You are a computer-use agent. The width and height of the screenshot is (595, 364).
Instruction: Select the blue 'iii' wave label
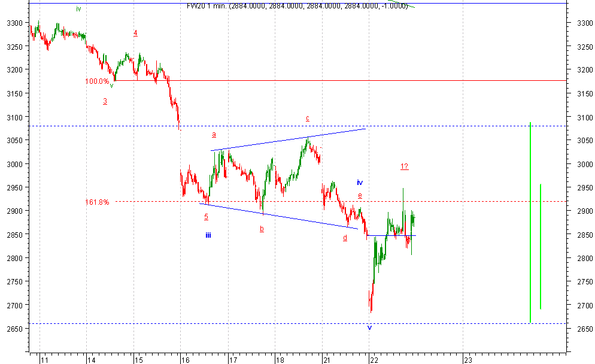tap(208, 235)
